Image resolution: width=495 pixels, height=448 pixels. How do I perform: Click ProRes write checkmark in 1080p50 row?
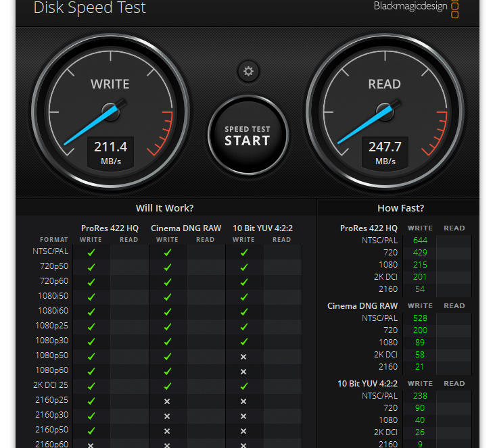[91, 356]
